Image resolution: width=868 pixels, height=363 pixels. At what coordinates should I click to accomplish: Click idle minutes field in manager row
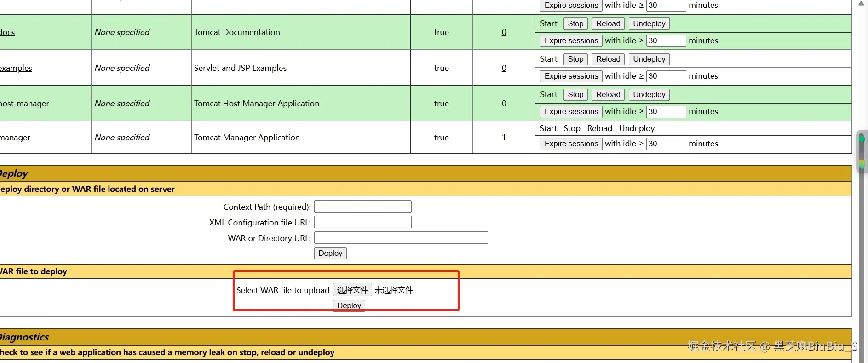(x=666, y=144)
